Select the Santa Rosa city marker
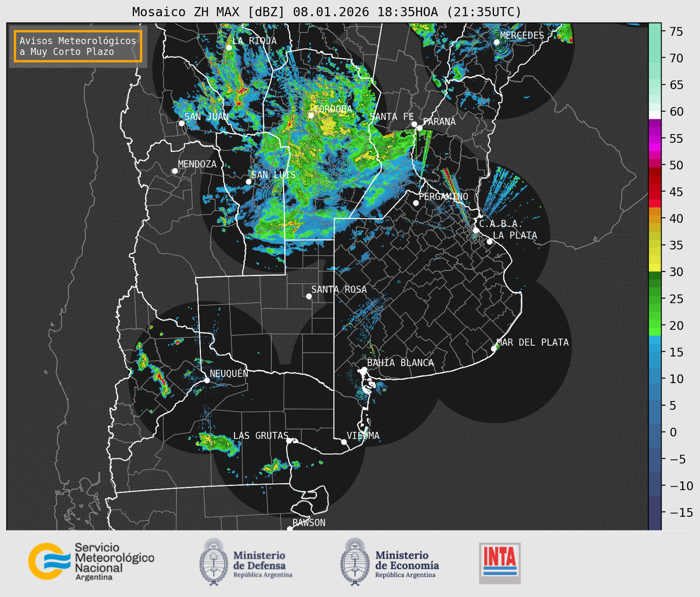This screenshot has height=597, width=700. [309, 296]
